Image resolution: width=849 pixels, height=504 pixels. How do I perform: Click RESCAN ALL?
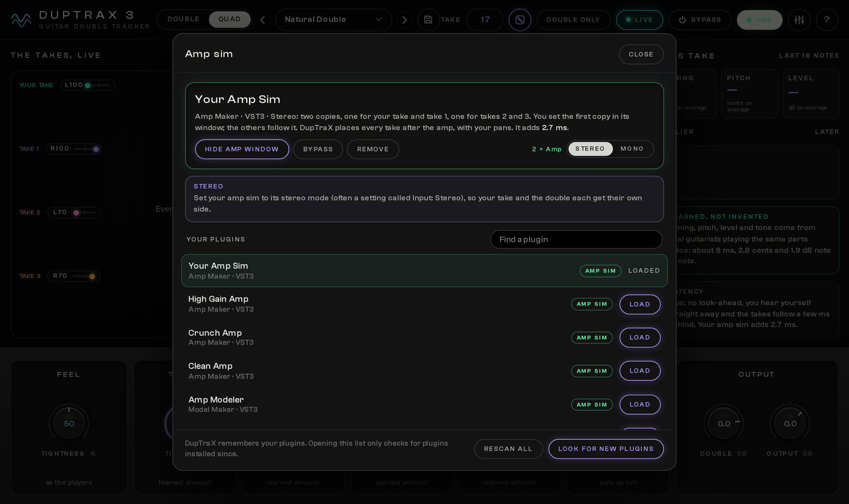click(508, 449)
